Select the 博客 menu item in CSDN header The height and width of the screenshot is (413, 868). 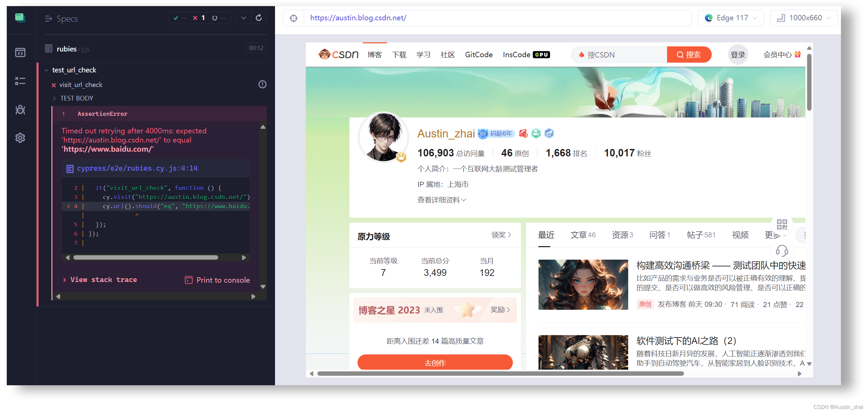point(374,55)
